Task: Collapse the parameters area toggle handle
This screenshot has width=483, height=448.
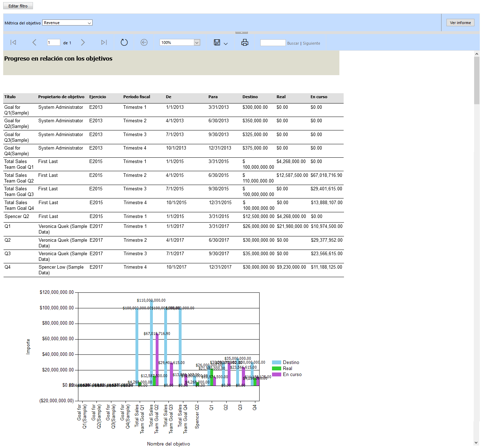Action: [x=241, y=33]
